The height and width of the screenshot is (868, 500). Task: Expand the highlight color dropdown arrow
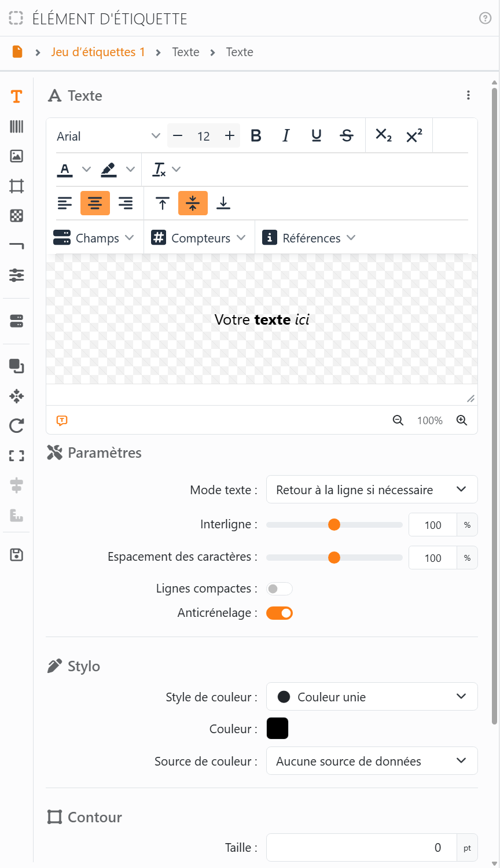pos(130,170)
